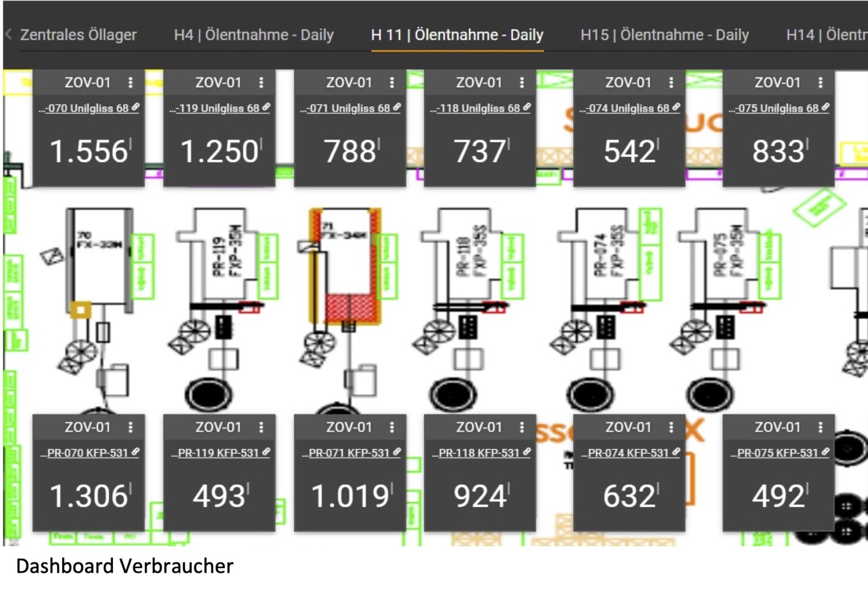Open the kebab menu on the -119 Unilgliss 68 widget
The image size is (868, 594).
pos(261,82)
